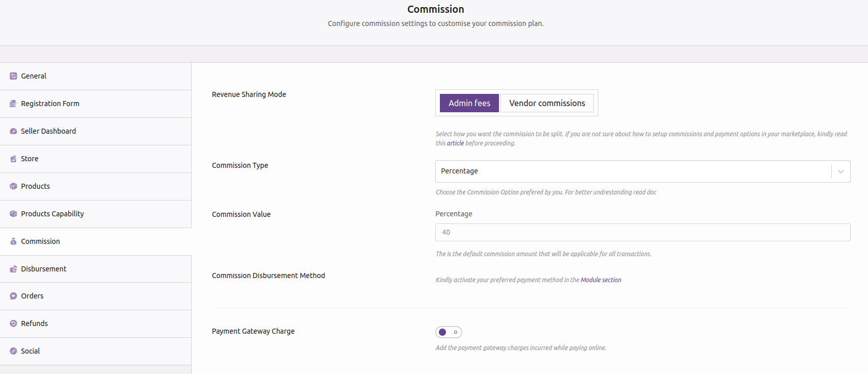Click the Social icon in sidebar

pos(13,351)
